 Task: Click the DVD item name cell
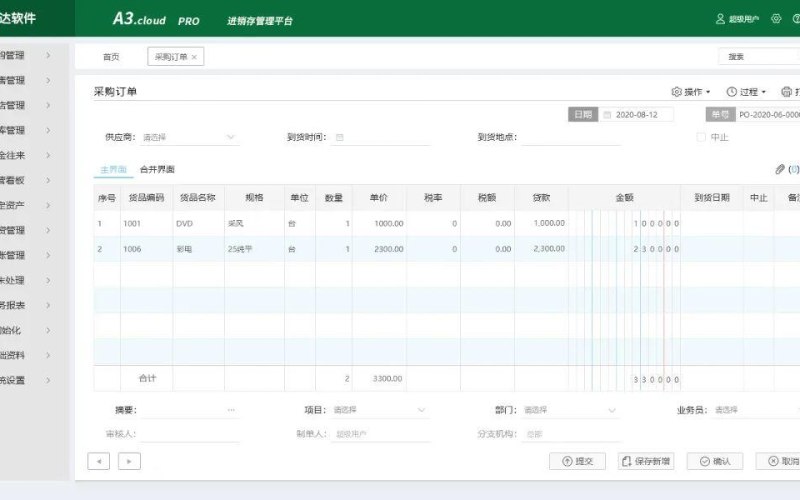(x=198, y=223)
